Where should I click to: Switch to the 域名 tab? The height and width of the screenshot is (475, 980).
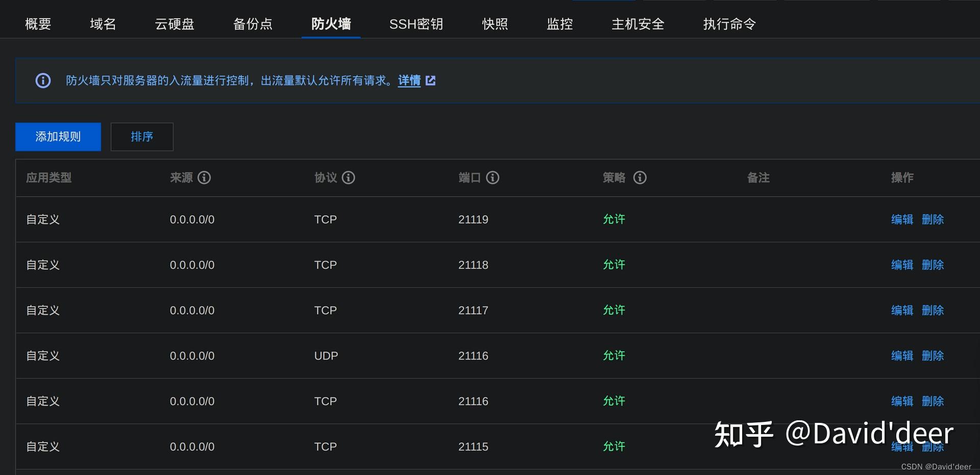click(103, 24)
